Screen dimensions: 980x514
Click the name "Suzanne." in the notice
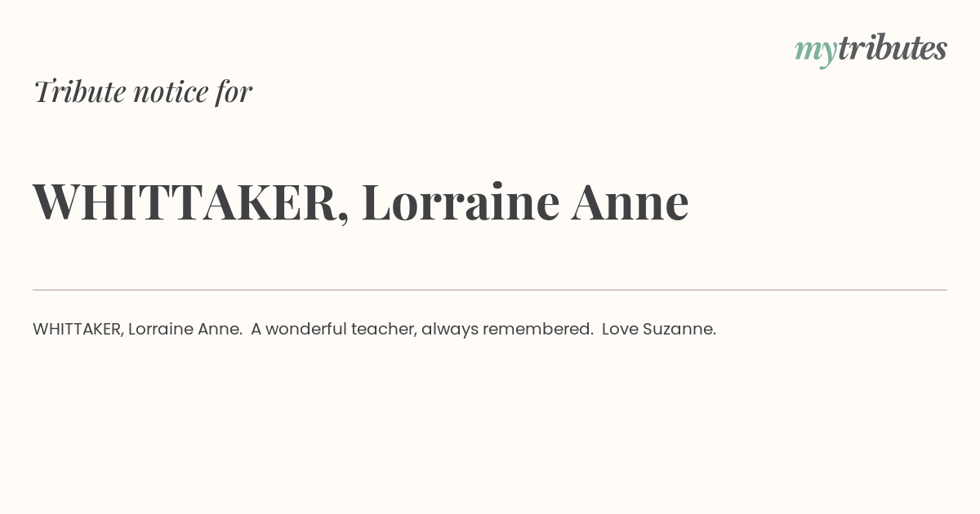679,329
